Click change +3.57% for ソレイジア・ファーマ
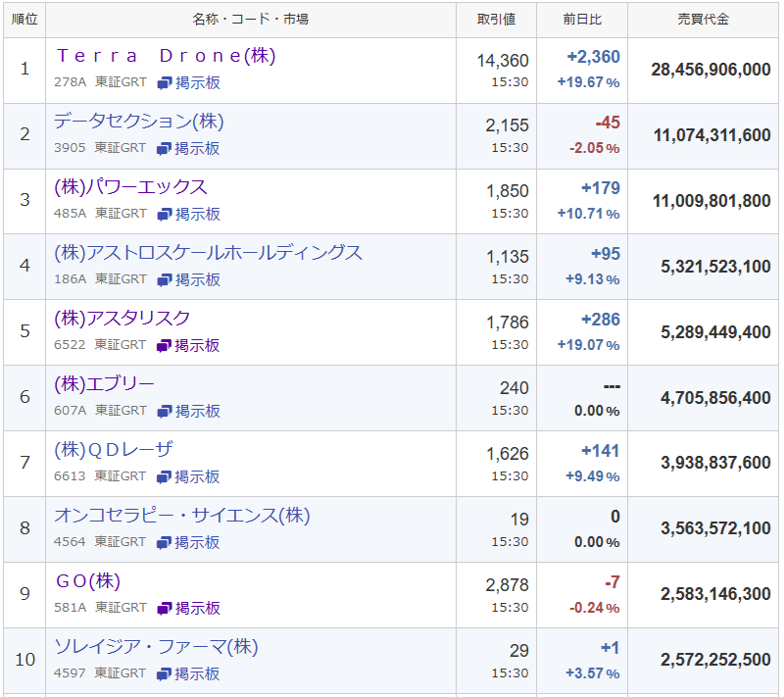Image resolution: width=784 pixels, height=697 pixels. pyautogui.click(x=593, y=673)
